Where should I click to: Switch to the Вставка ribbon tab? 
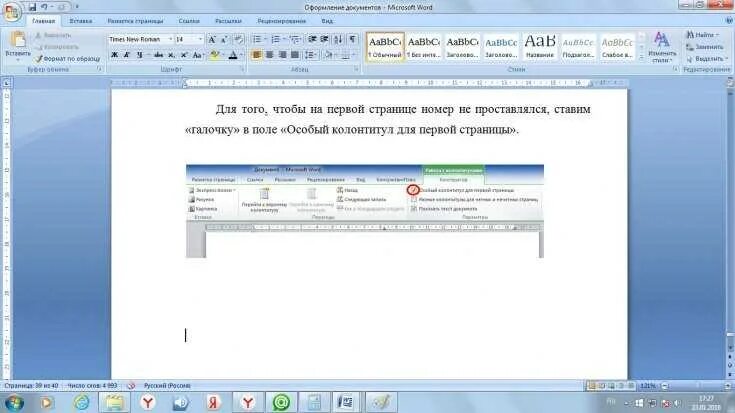pos(81,21)
